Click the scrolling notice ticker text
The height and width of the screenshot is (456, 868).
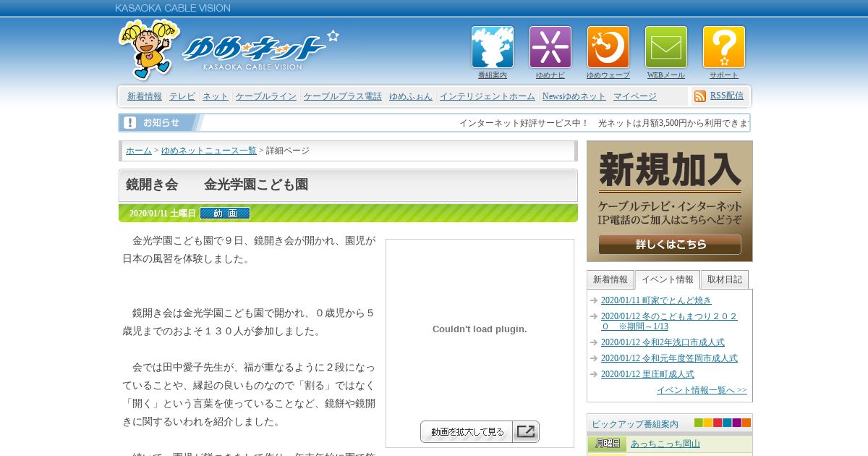[x=604, y=123]
